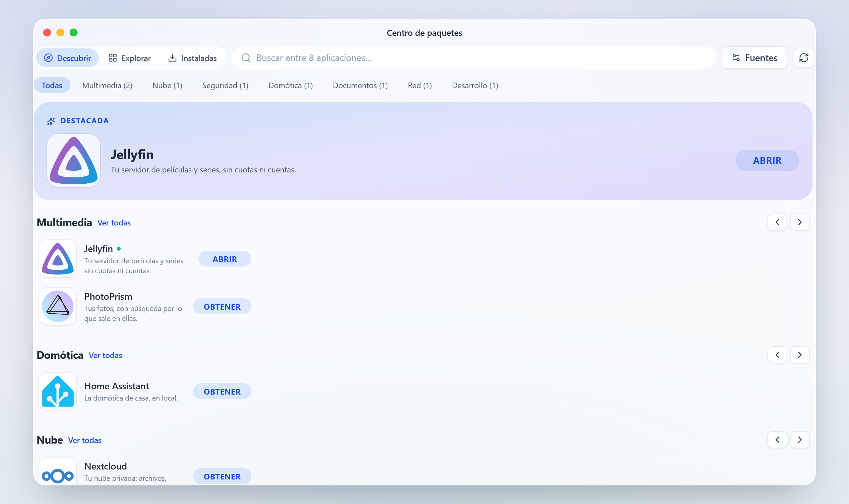The height and width of the screenshot is (504, 849).
Task: Click ABRIR next to Jellyfin in Multimedia
Action: coord(225,259)
